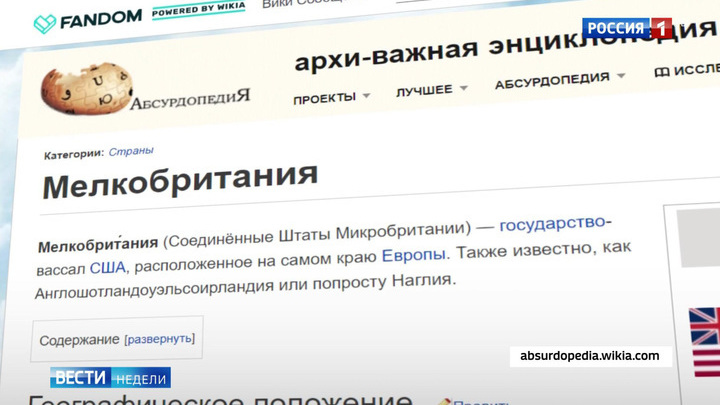This screenshot has height=405, width=720.
Task: Click the Russia 1 channel logo
Action: coord(627,28)
